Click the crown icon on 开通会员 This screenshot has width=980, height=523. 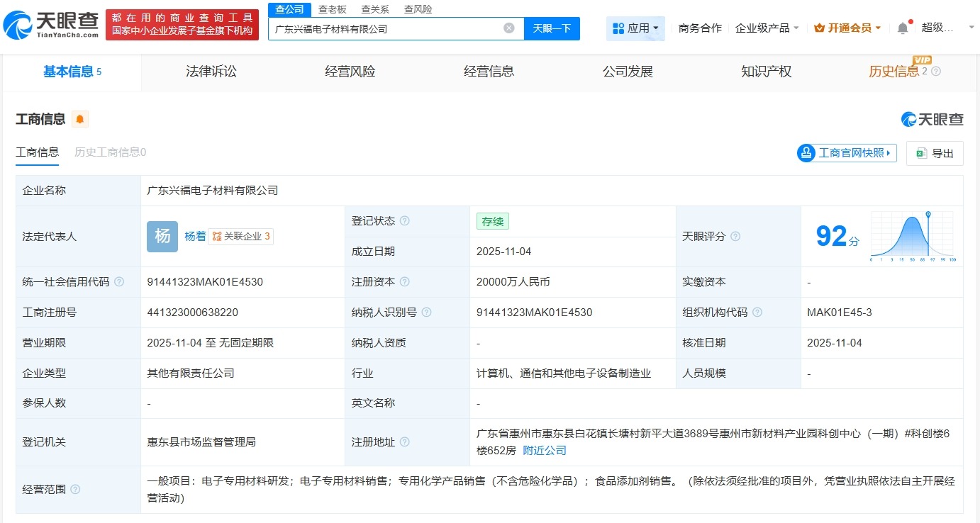click(x=819, y=28)
